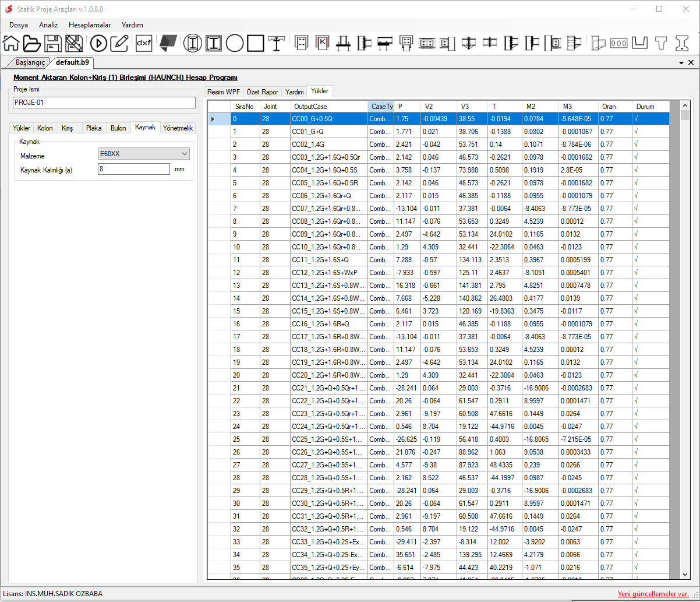Click the I-girder section icon at far right
This screenshot has height=602, width=700.
coord(682,43)
